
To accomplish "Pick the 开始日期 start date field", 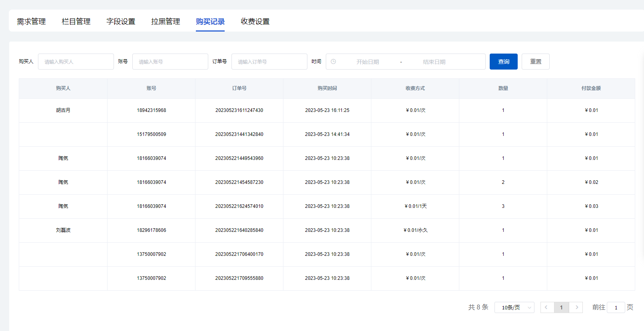I will (368, 62).
